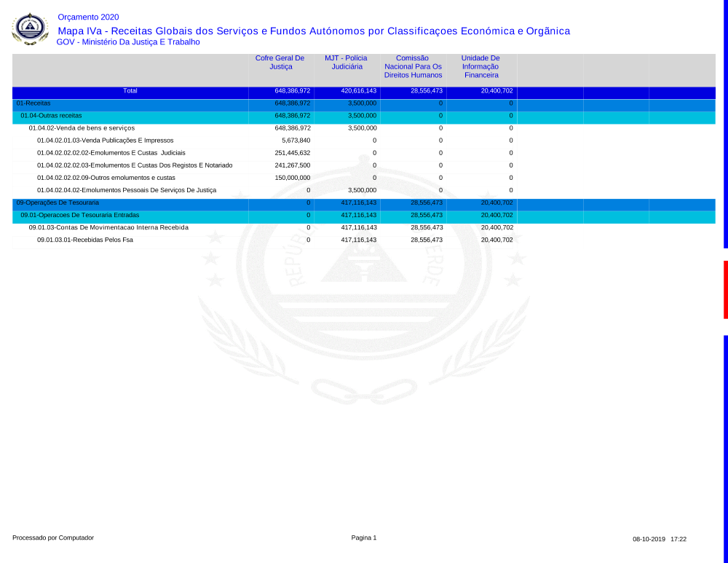Viewport: 728px width, 563px height.
Task: Click "Venda Publicações E Impressos" line item
Action: pyautogui.click(x=106, y=141)
